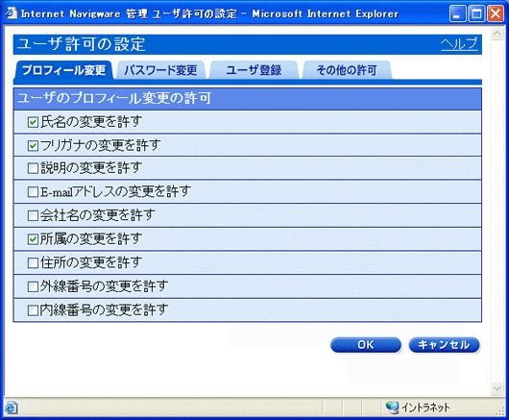509x420 pixels.
Task: Switch to パスワード変更 tab
Action: 160,70
